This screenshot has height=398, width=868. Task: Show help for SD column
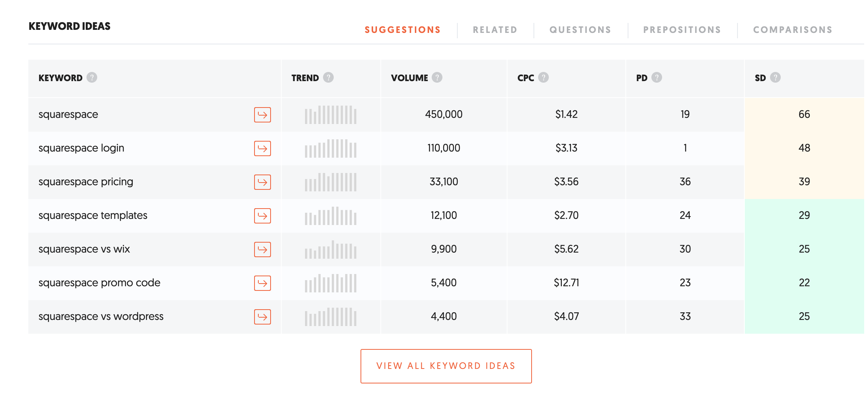[x=775, y=77]
